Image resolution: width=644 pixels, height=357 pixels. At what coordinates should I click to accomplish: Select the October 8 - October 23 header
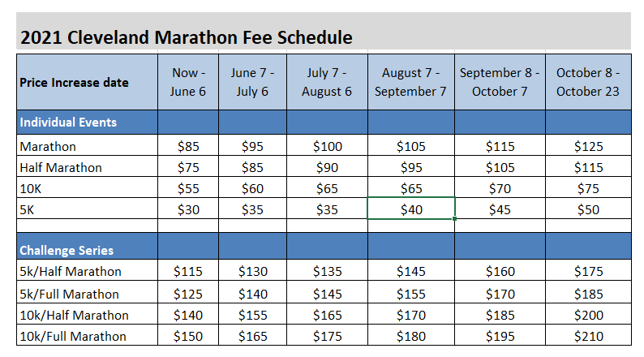click(587, 82)
